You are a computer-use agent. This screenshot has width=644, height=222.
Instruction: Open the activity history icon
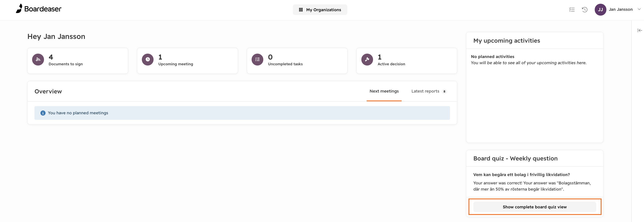click(585, 9)
